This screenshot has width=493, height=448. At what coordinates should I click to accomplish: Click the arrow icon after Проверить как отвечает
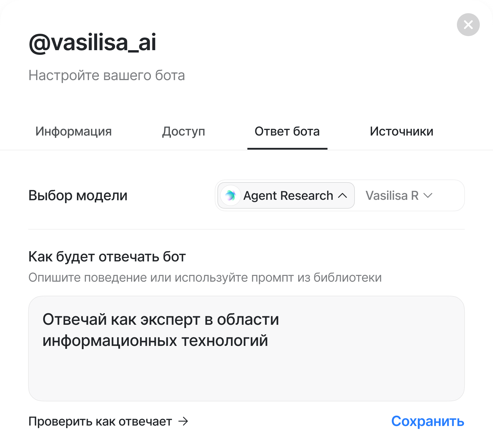[183, 422]
